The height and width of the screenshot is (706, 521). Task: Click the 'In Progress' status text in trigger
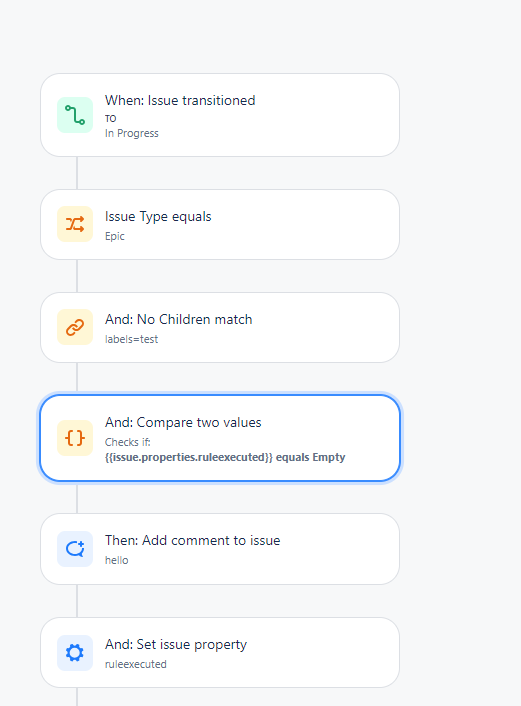pyautogui.click(x=132, y=133)
